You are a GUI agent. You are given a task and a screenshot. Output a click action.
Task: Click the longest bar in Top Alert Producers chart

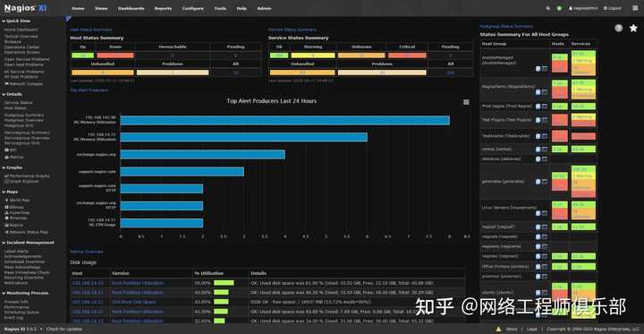[x=285, y=121]
